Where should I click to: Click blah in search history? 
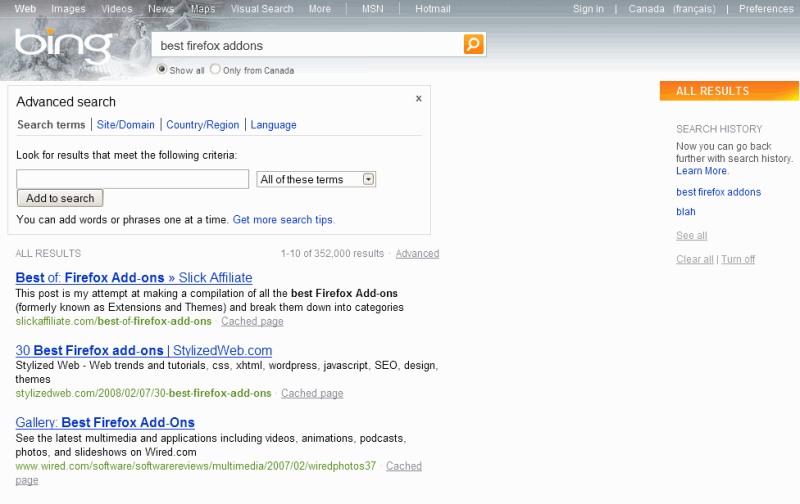coord(686,212)
